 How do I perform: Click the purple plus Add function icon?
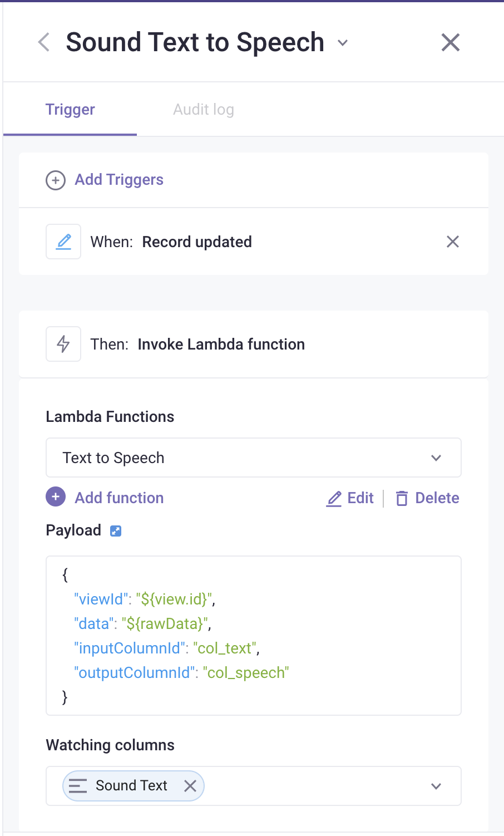56,497
